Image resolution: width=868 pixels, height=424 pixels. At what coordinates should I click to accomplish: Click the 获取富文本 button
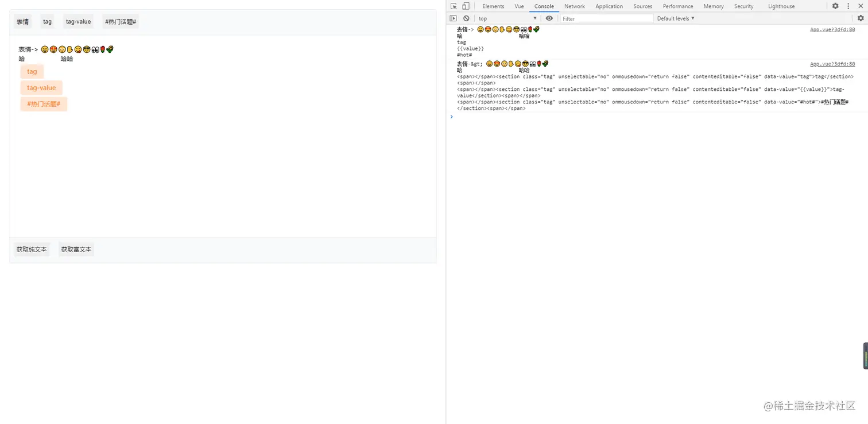click(76, 249)
